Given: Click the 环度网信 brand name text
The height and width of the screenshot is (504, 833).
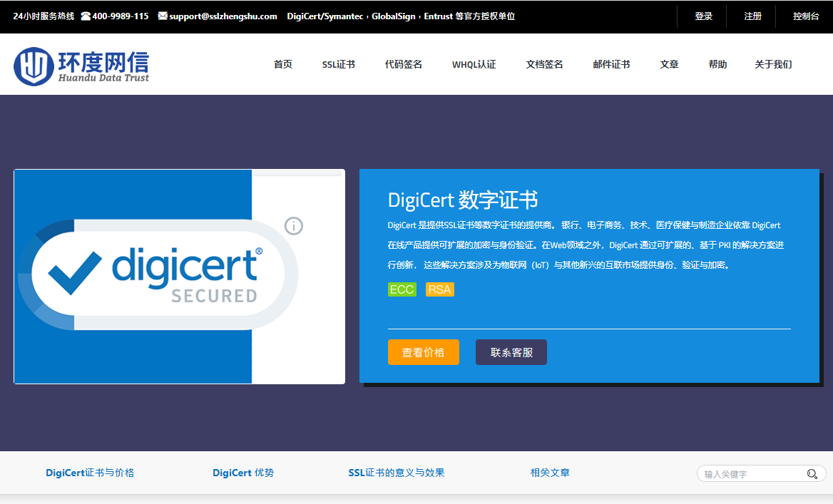Looking at the screenshot, I should pyautogui.click(x=103, y=61).
